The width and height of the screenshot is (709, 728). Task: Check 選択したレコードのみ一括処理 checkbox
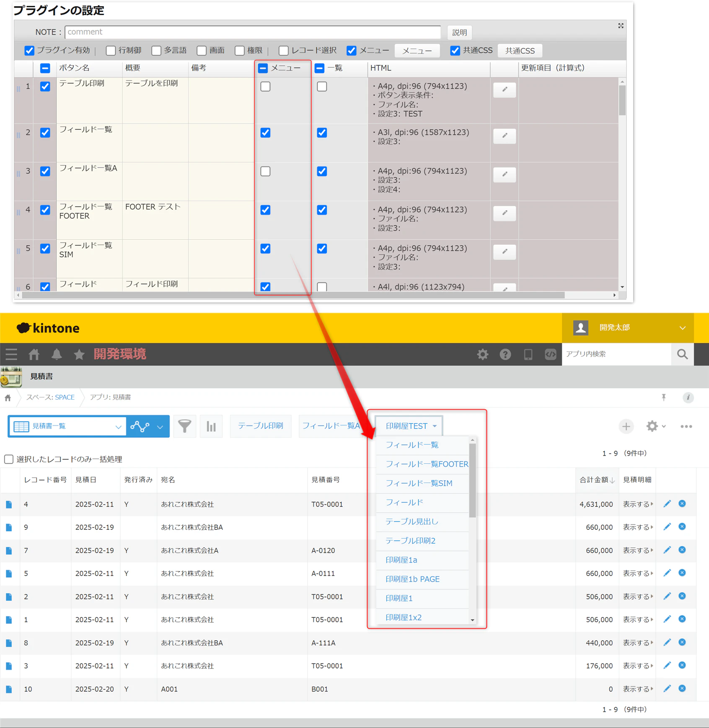click(9, 459)
